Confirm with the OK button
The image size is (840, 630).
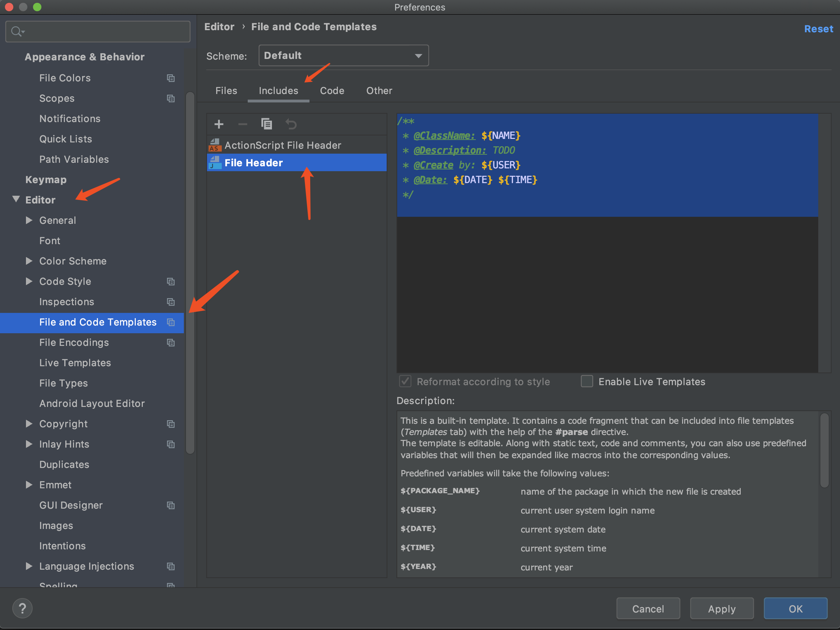(x=795, y=609)
